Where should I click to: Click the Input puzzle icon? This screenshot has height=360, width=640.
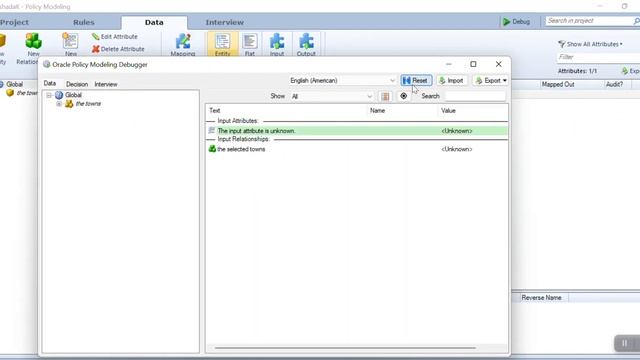tap(277, 42)
